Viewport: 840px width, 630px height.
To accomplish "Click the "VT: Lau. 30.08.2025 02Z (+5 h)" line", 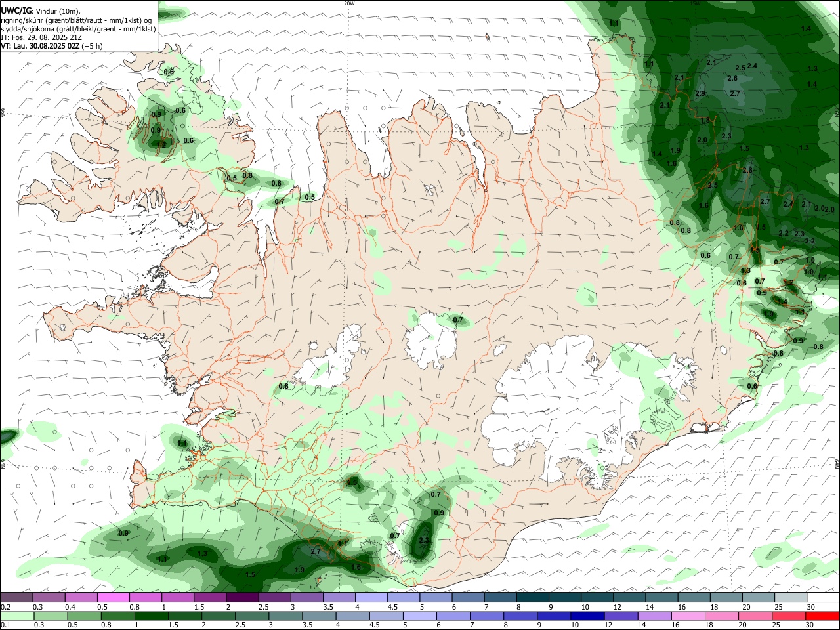I will point(51,46).
